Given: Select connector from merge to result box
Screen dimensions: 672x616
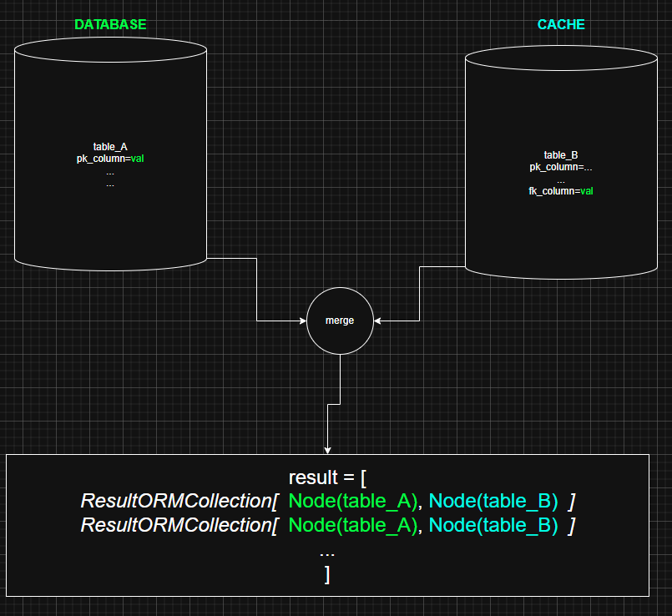Looking at the screenshot, I should tap(334, 404).
